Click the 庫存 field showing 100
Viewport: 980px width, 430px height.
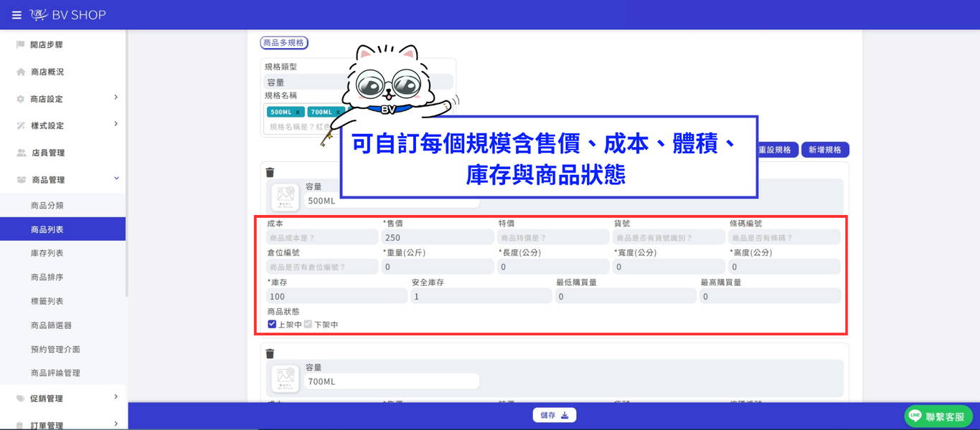[336, 296]
